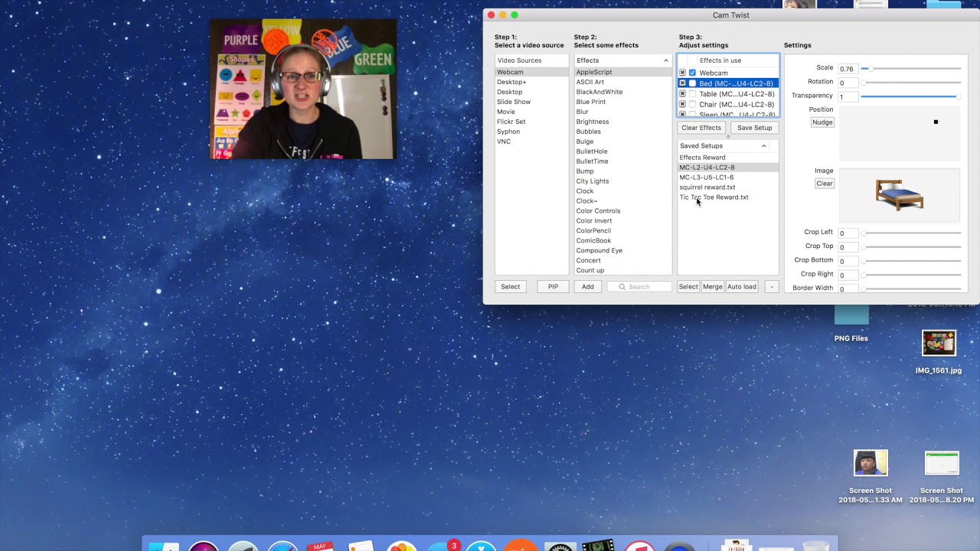Select the IMG_1561.jpg desktop file

[939, 352]
